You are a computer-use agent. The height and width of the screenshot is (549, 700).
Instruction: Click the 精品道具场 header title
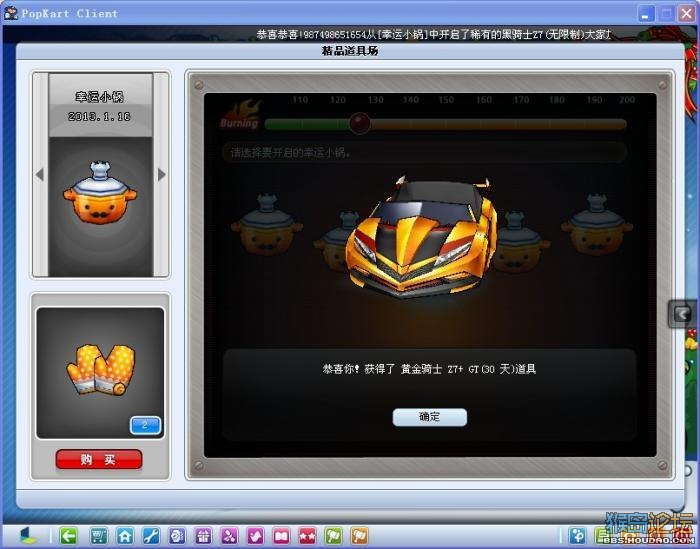350,51
